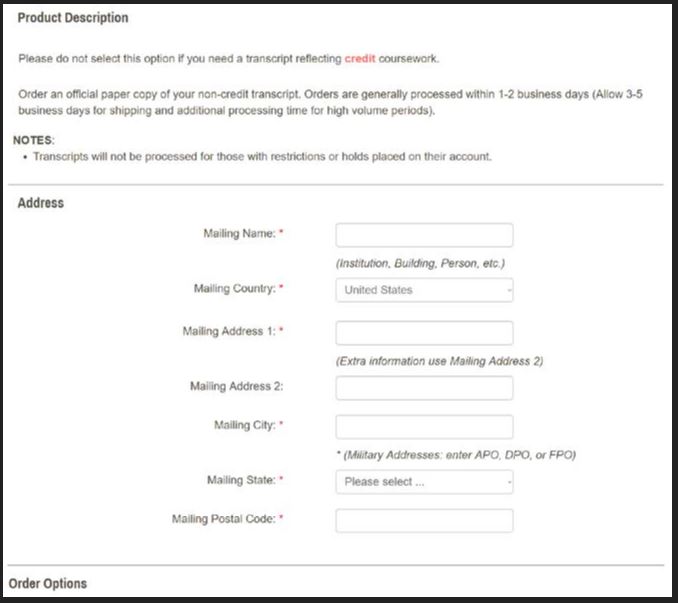Image resolution: width=678 pixels, height=603 pixels.
Task: Click the Address section heading
Action: coord(41,203)
